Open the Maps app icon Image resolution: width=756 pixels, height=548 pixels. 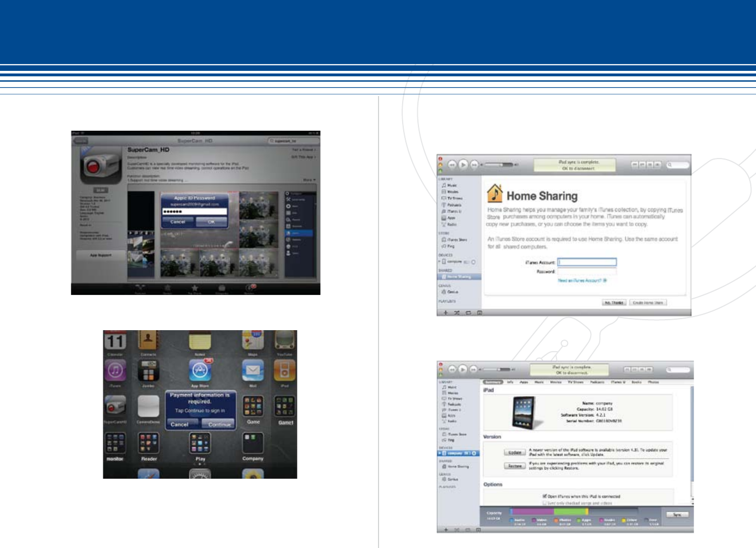click(x=253, y=341)
